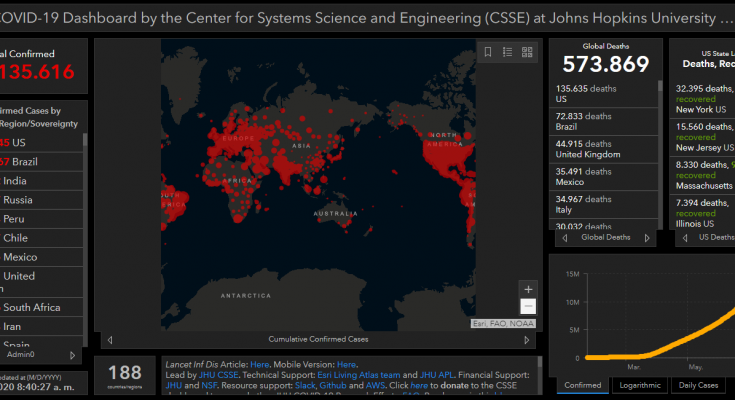Switch to the Logarithmic chart tab
735x400 pixels.
[640, 385]
